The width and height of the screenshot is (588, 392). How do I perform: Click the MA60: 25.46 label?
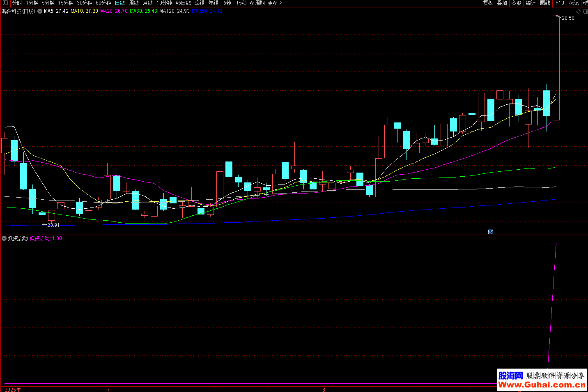(x=143, y=11)
